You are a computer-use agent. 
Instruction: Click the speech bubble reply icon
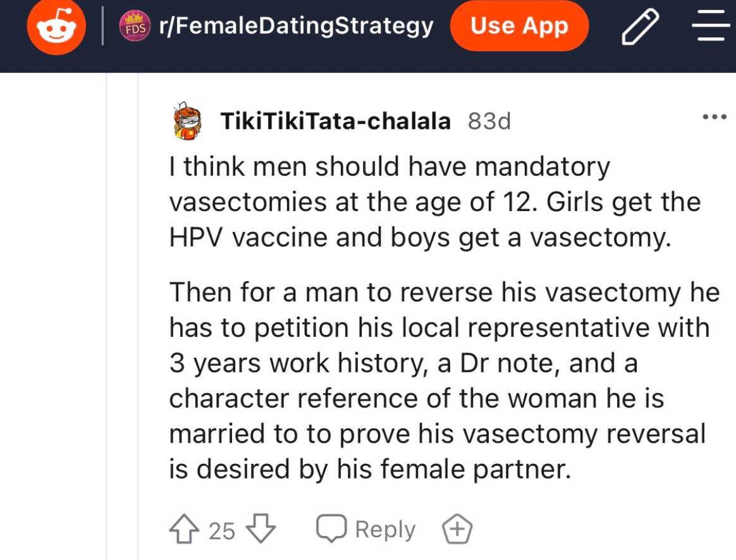pyautogui.click(x=331, y=528)
